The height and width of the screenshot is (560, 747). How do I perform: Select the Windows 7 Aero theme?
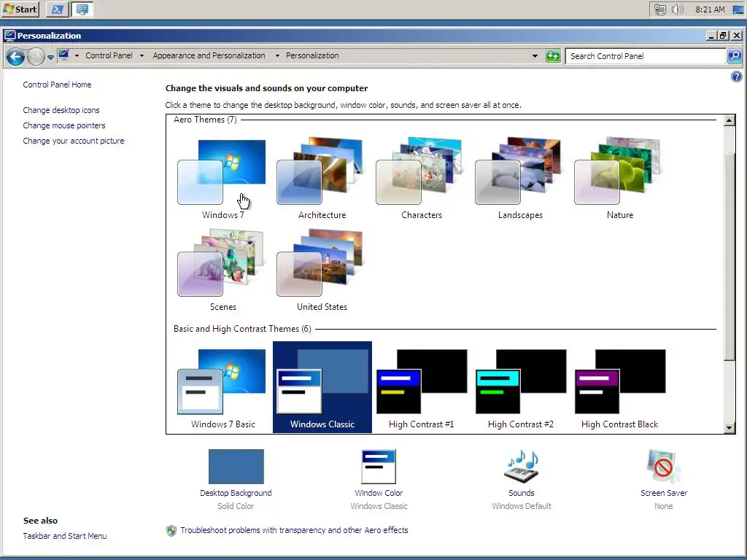pyautogui.click(x=222, y=179)
